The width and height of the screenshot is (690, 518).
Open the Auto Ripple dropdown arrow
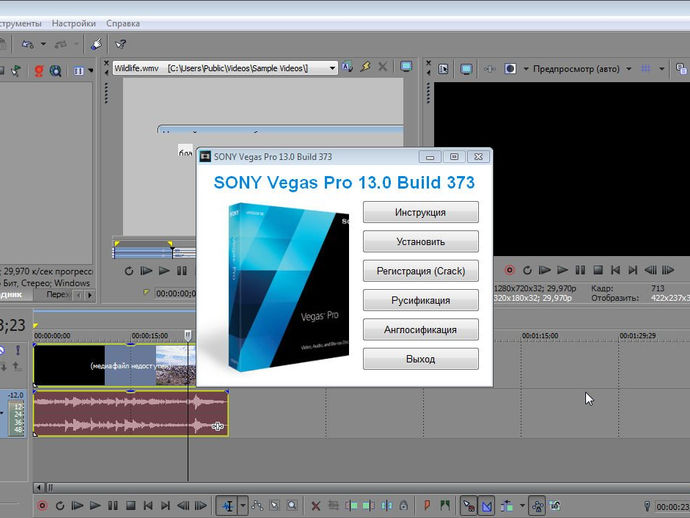522,506
